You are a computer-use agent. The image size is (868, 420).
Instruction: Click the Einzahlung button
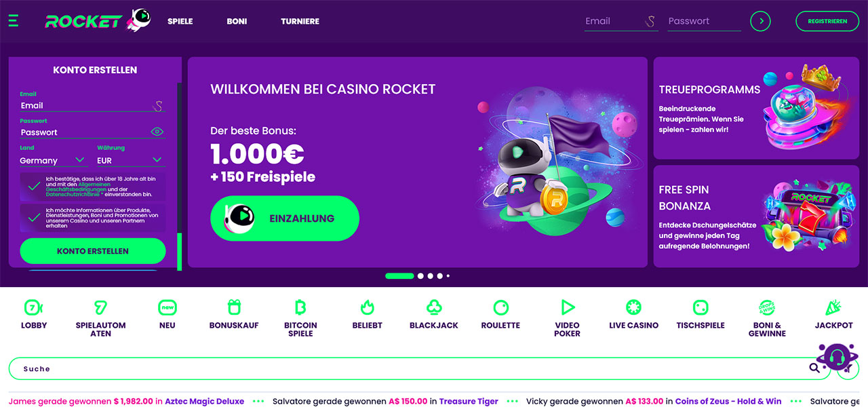click(x=285, y=218)
